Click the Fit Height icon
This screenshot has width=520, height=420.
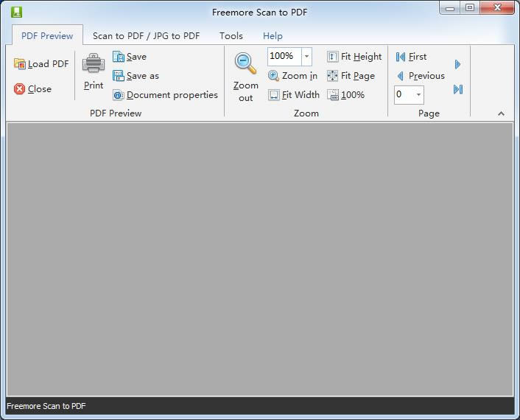(x=333, y=57)
